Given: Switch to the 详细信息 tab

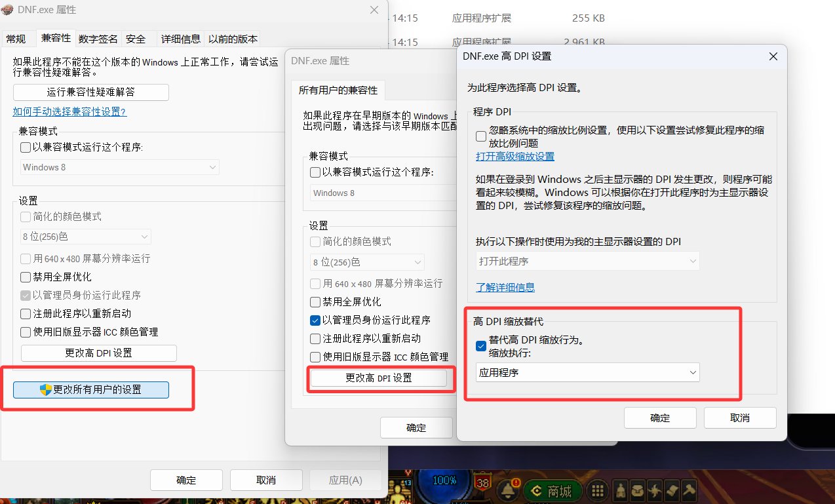Looking at the screenshot, I should pyautogui.click(x=181, y=39).
